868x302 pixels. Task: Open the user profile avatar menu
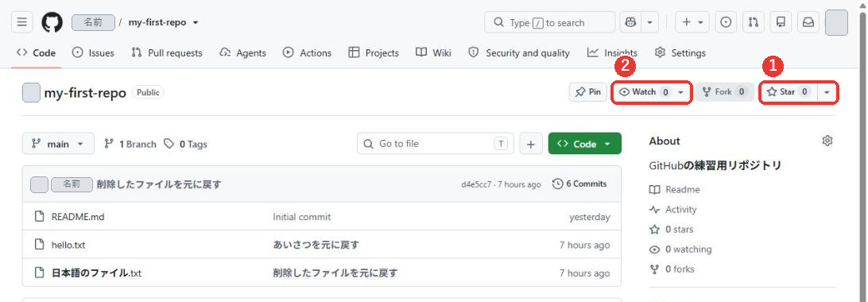click(x=836, y=23)
